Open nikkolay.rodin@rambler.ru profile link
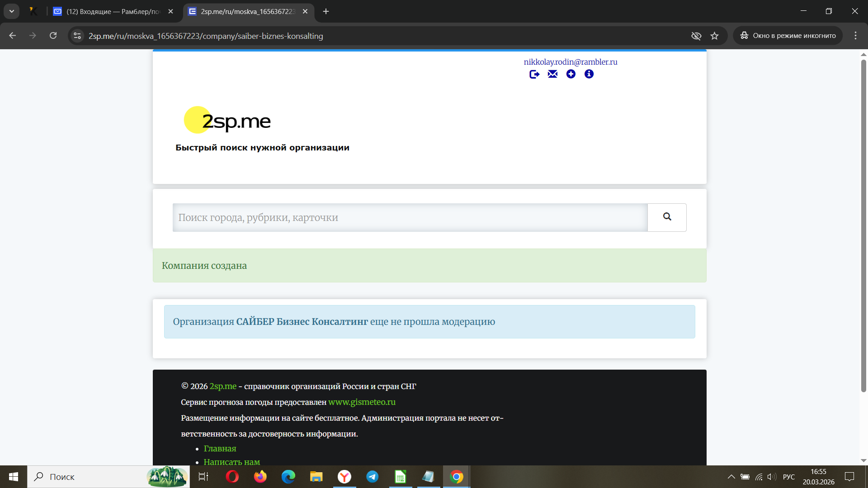Viewport: 868px width, 488px height. click(570, 62)
